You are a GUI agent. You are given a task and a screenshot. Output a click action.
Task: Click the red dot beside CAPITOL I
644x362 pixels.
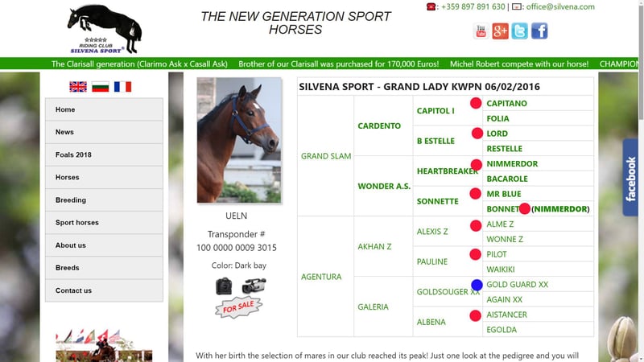point(476,103)
